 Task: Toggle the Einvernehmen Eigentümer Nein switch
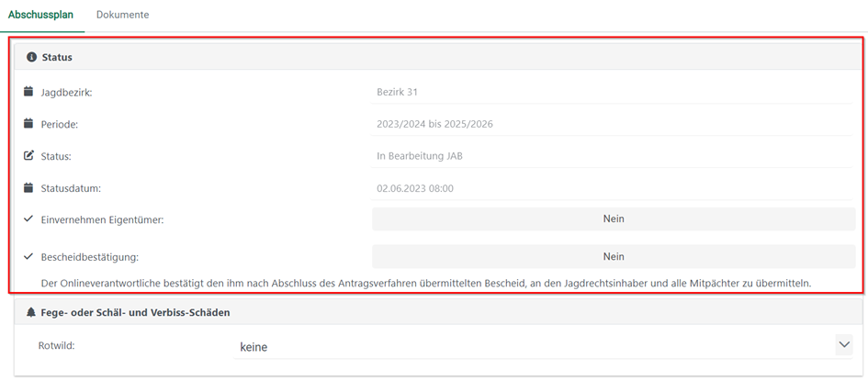click(613, 219)
